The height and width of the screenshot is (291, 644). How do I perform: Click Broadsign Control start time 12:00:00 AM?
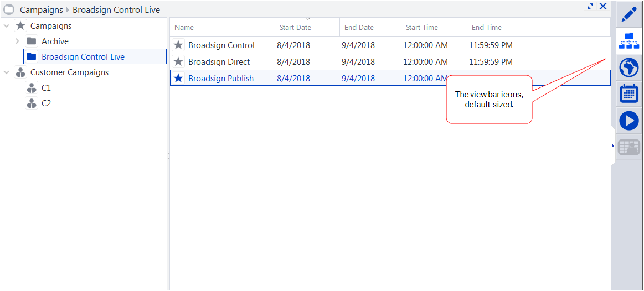tap(425, 45)
